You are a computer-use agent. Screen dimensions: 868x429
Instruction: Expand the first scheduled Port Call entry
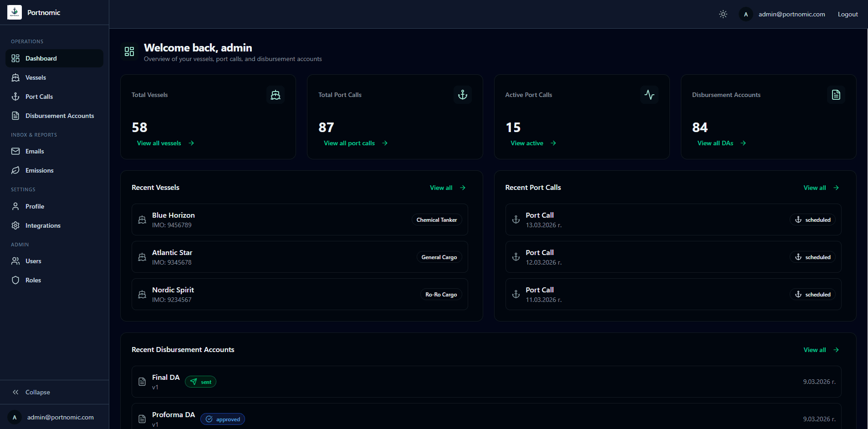pos(674,220)
